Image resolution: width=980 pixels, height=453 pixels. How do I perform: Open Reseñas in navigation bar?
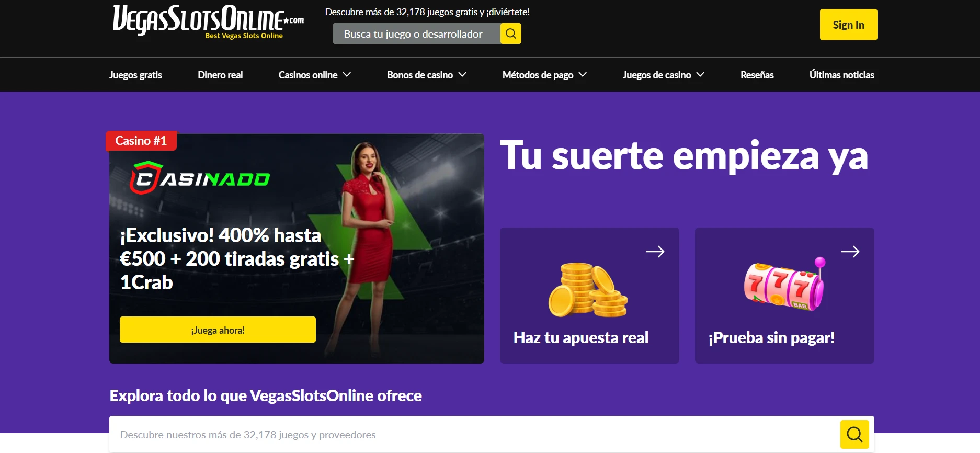(757, 75)
